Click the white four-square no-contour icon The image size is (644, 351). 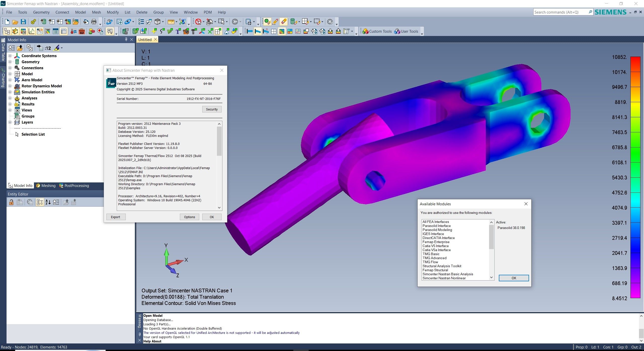[x=274, y=31]
